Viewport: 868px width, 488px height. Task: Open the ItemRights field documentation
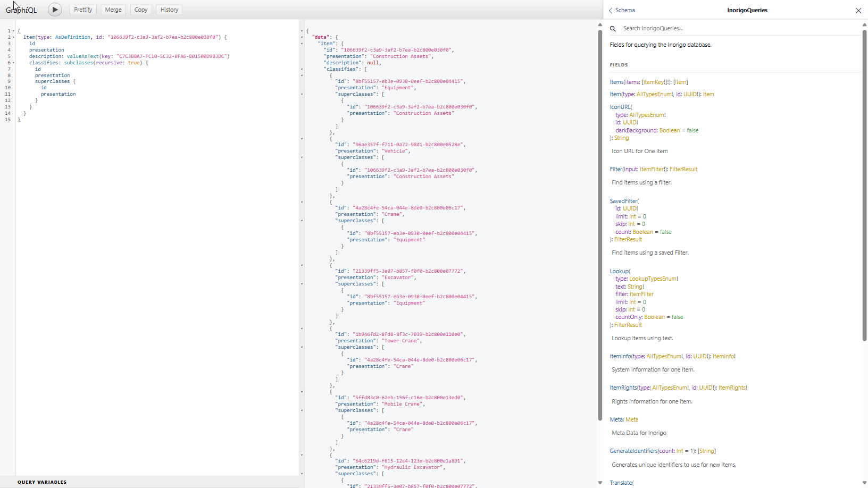623,388
